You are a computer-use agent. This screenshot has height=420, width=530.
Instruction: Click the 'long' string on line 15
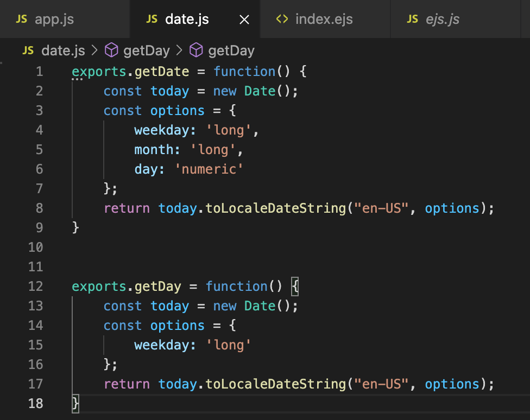click(x=229, y=345)
